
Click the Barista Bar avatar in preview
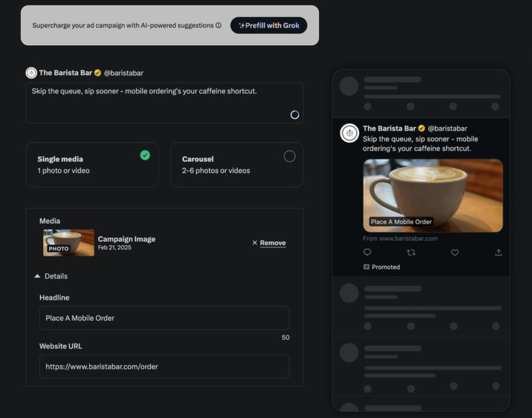click(x=350, y=133)
